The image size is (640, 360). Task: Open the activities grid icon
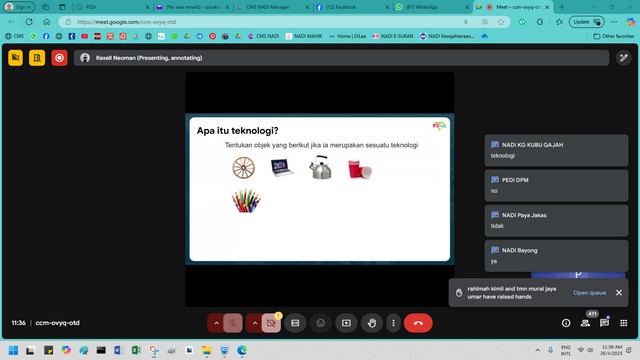623,323
